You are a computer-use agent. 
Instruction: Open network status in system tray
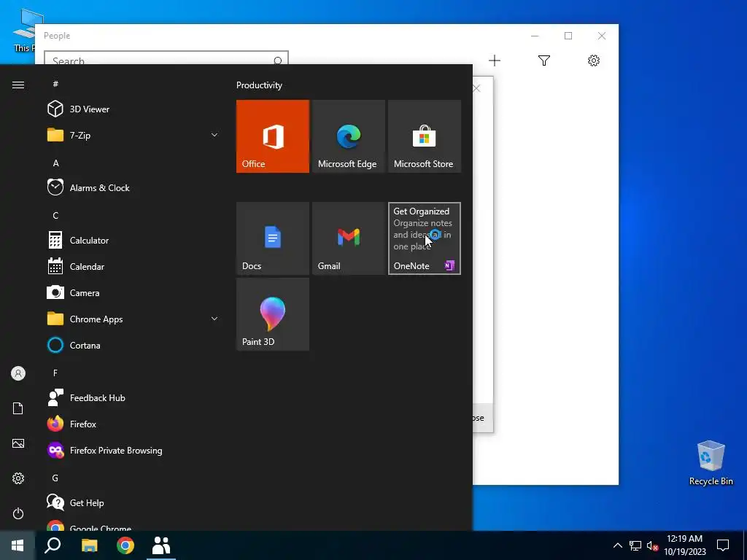pos(635,545)
